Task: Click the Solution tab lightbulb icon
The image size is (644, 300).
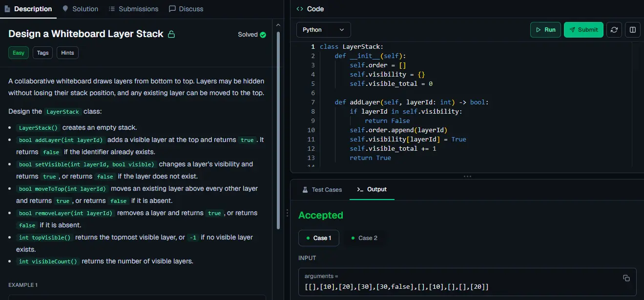Action: click(x=65, y=9)
